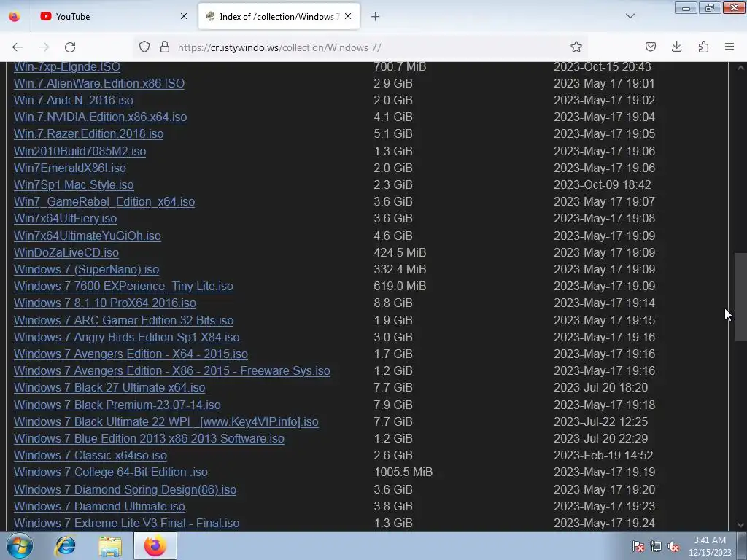Expand the list all tabs chevron
This screenshot has height=560, width=747.
[x=630, y=17]
